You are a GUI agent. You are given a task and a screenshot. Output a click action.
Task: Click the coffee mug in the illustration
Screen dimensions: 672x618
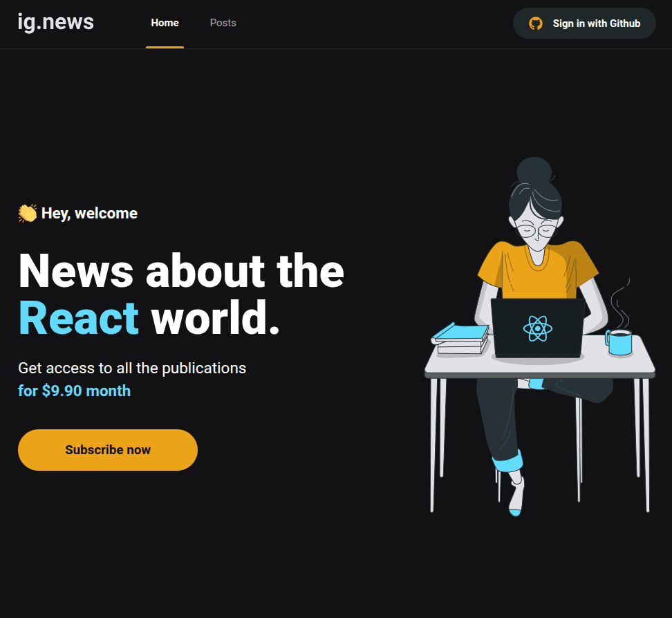tap(621, 342)
